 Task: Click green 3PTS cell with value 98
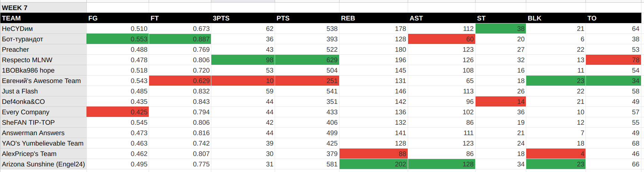pos(243,60)
